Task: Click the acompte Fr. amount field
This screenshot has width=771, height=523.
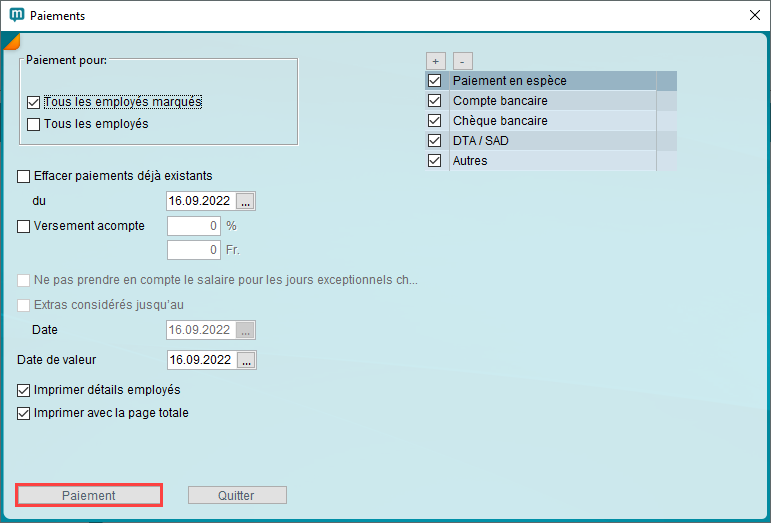Action: coord(194,250)
